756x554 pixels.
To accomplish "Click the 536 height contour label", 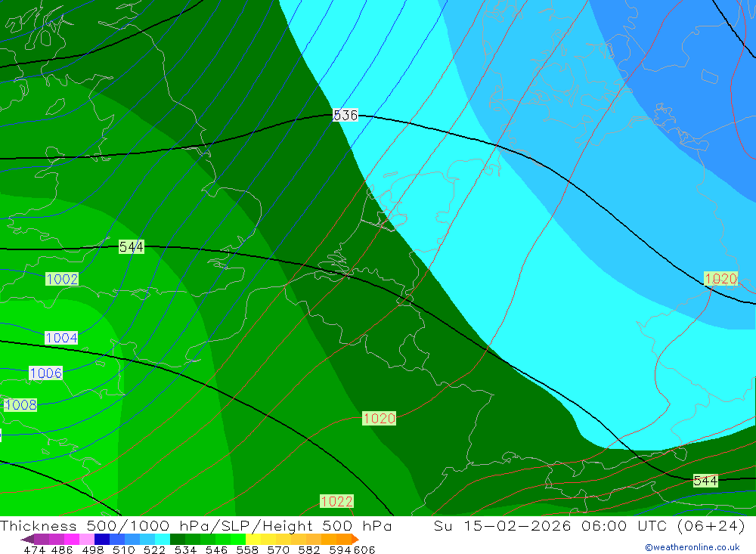I will [x=345, y=115].
